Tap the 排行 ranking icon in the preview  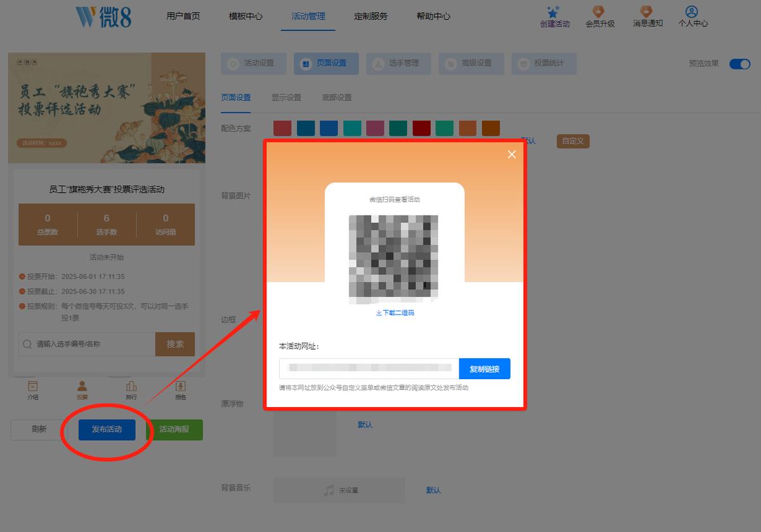pos(131,386)
